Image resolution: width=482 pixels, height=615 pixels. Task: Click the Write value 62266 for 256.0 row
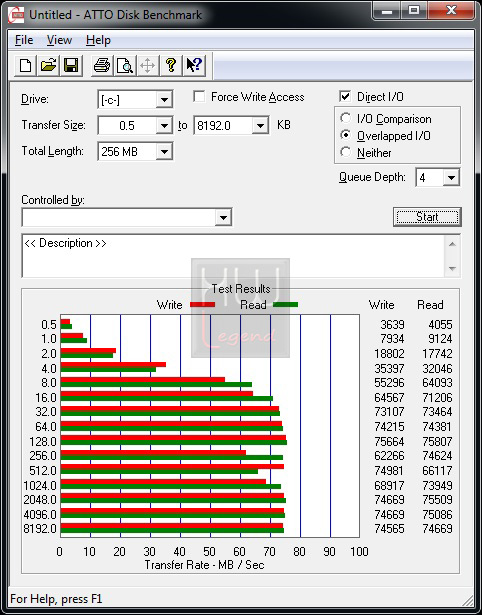pos(389,456)
